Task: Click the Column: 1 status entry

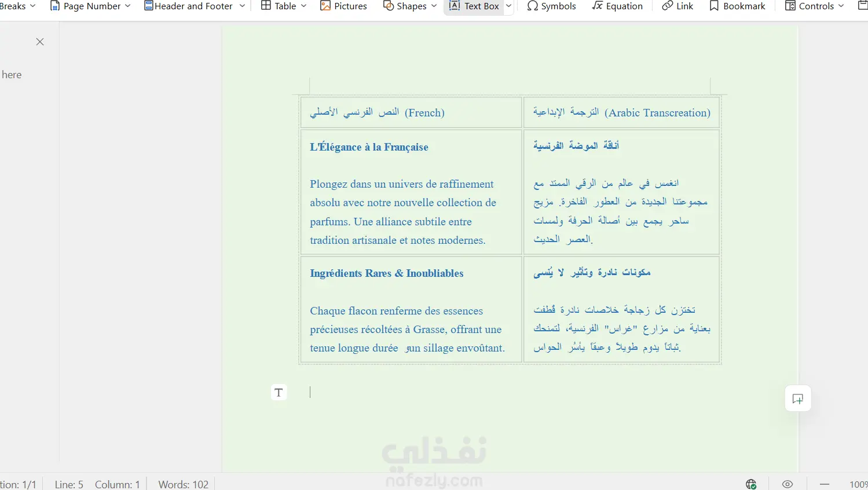Action: [118, 484]
